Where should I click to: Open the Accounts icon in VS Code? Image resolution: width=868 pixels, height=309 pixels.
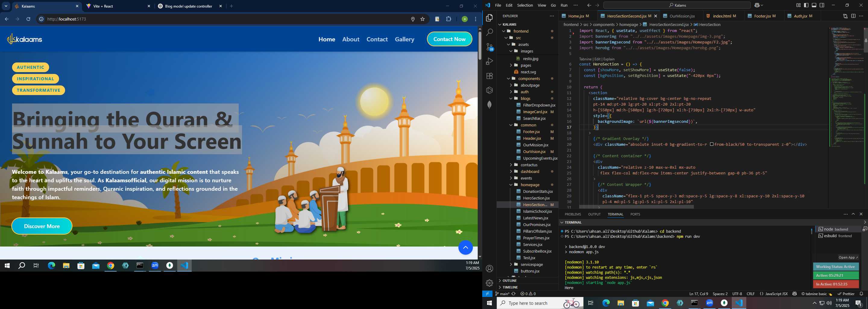[489, 269]
